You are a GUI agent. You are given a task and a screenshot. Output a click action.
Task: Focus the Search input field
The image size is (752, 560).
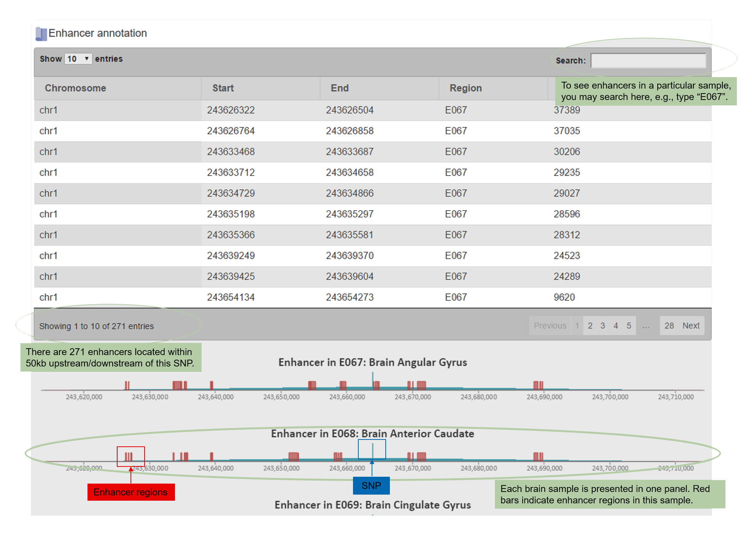coord(648,60)
